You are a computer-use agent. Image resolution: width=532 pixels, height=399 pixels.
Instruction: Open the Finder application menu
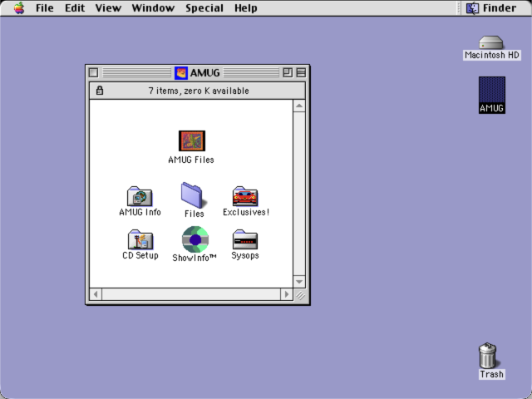pyautogui.click(x=491, y=7)
